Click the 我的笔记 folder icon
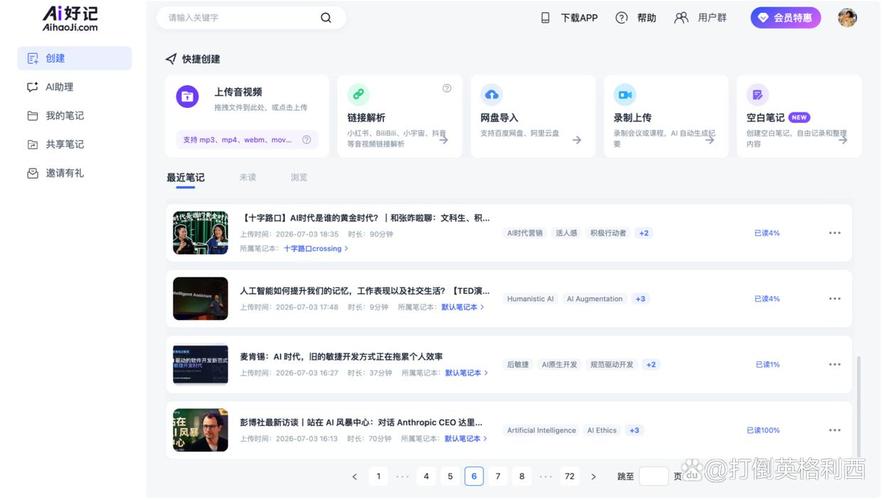The width and height of the screenshot is (883, 500). (x=33, y=115)
